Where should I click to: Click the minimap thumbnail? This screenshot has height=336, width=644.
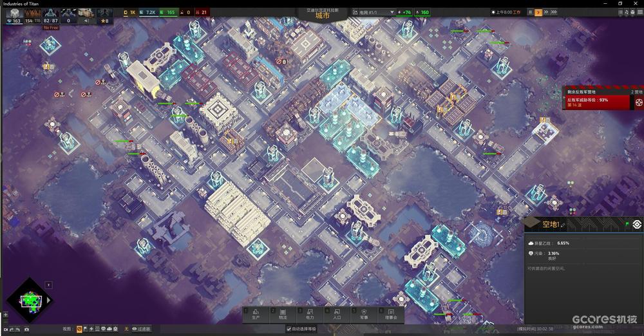tap(31, 301)
